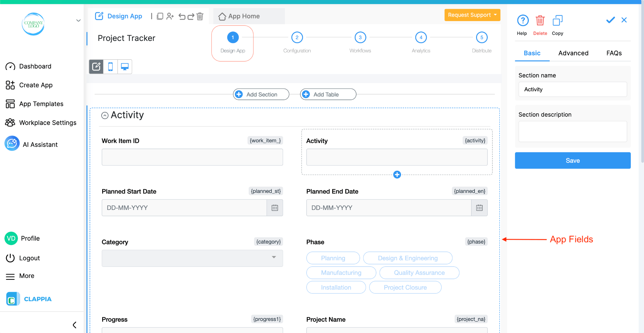Redo the last change
644x333 pixels.
click(191, 16)
